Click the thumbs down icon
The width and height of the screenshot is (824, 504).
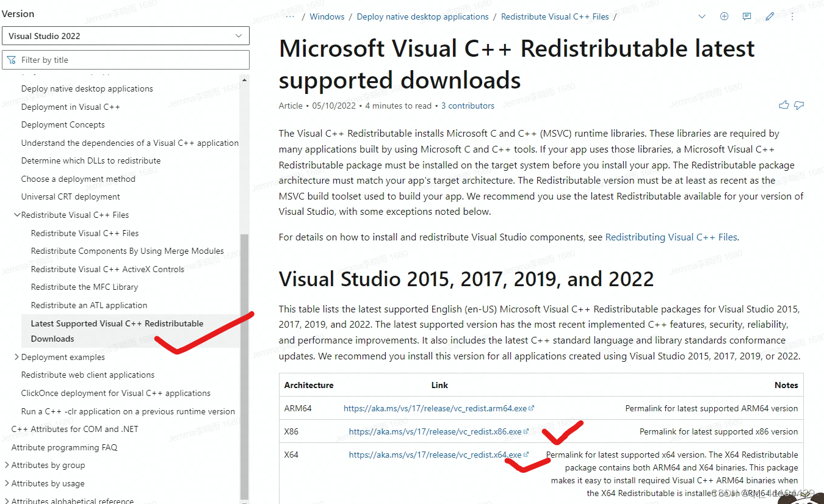tap(798, 105)
